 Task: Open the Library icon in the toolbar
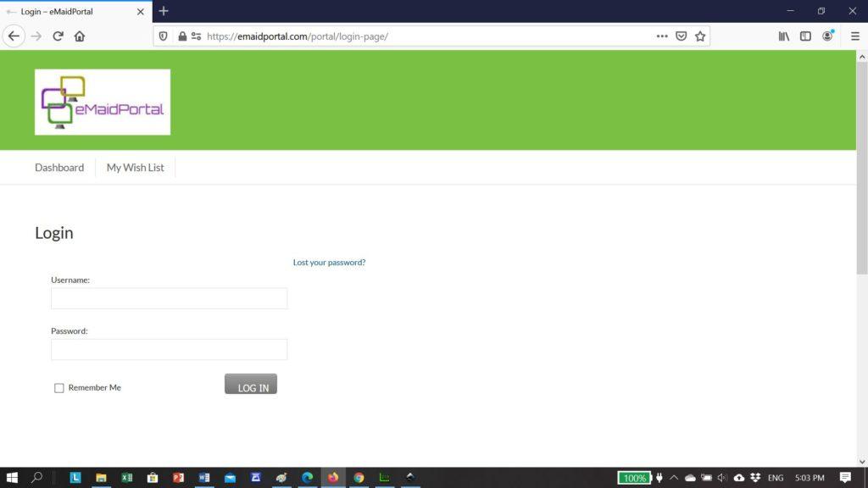point(784,36)
